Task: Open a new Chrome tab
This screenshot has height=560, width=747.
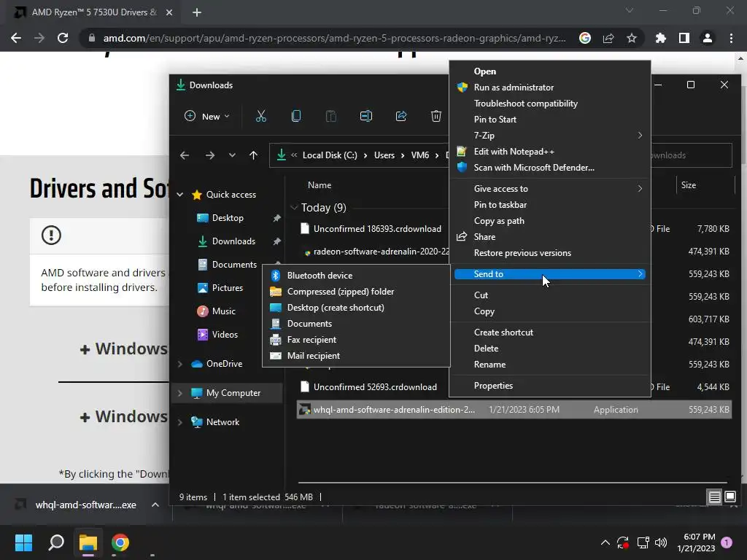Action: (197, 12)
